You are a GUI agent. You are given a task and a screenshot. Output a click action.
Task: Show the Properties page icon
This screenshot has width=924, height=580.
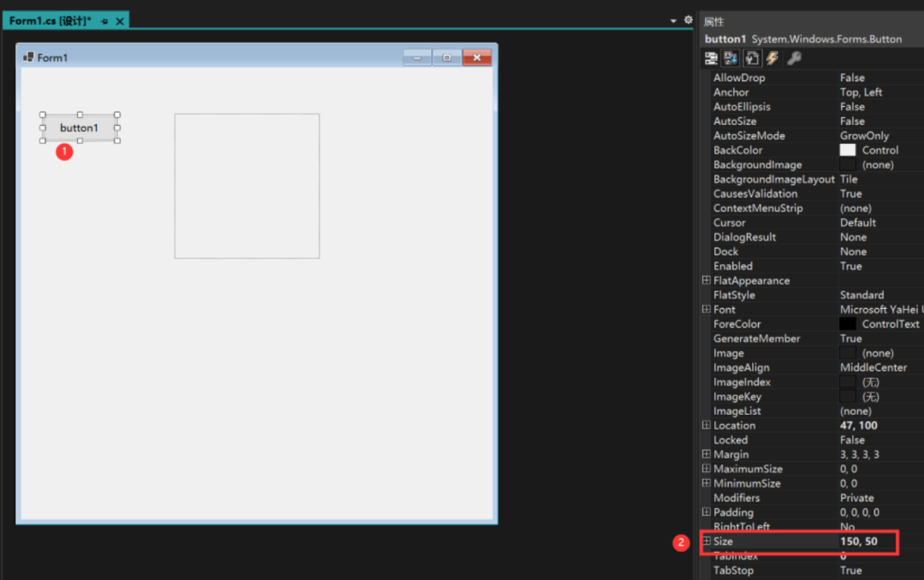pyautogui.click(x=751, y=58)
